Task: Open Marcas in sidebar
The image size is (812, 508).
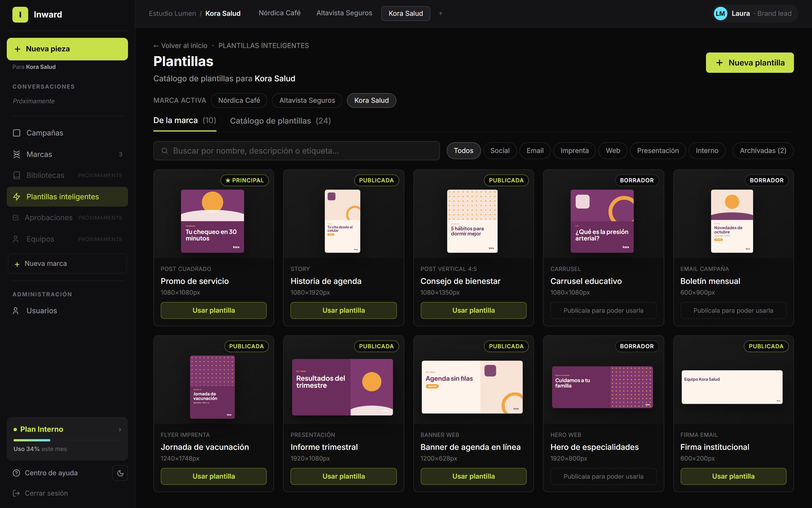Action: (x=67, y=154)
